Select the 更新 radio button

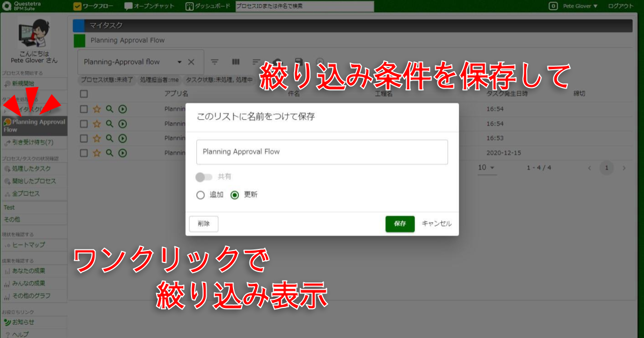235,195
